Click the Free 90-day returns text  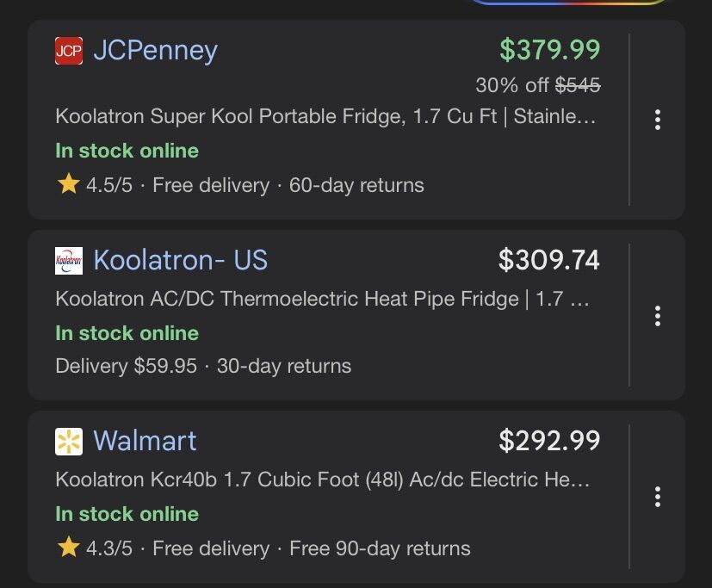[x=380, y=548]
